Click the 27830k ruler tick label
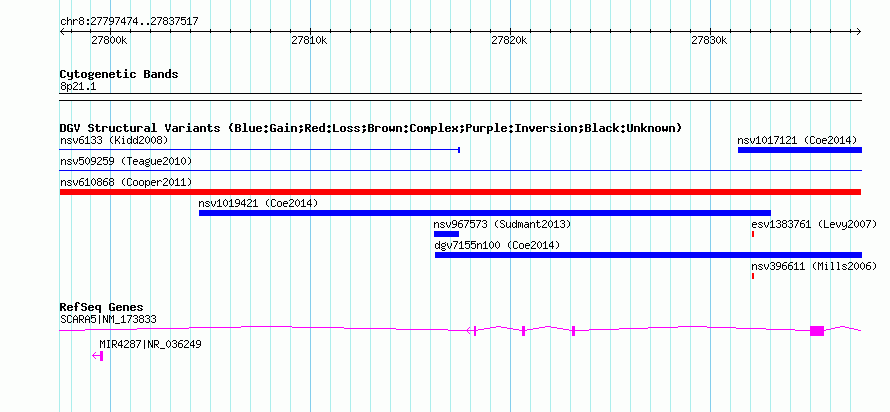 click(710, 41)
